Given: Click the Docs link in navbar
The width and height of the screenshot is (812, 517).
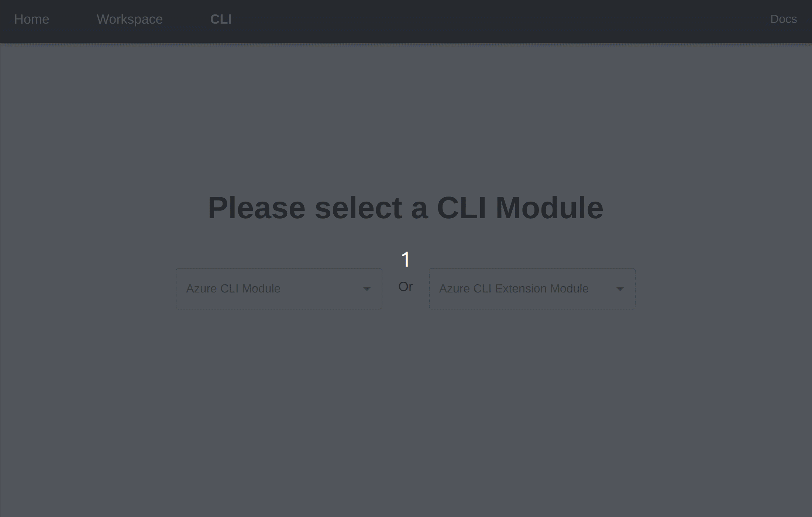Looking at the screenshot, I should coord(784,19).
